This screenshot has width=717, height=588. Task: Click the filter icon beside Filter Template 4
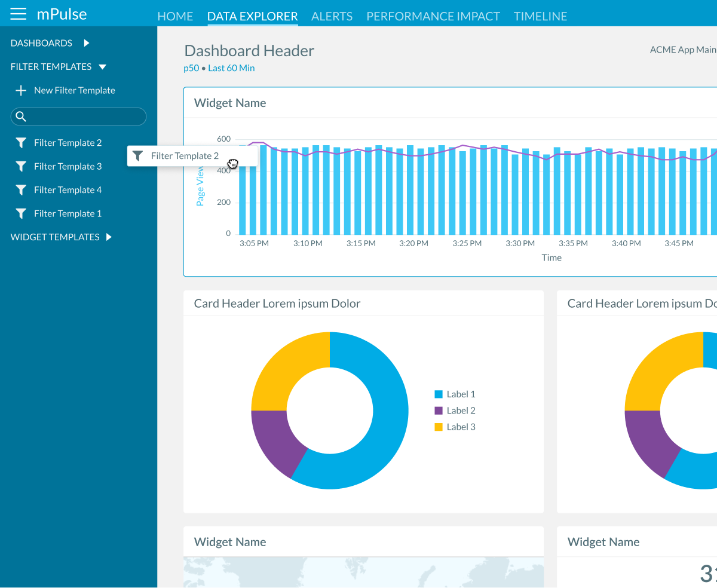point(20,189)
